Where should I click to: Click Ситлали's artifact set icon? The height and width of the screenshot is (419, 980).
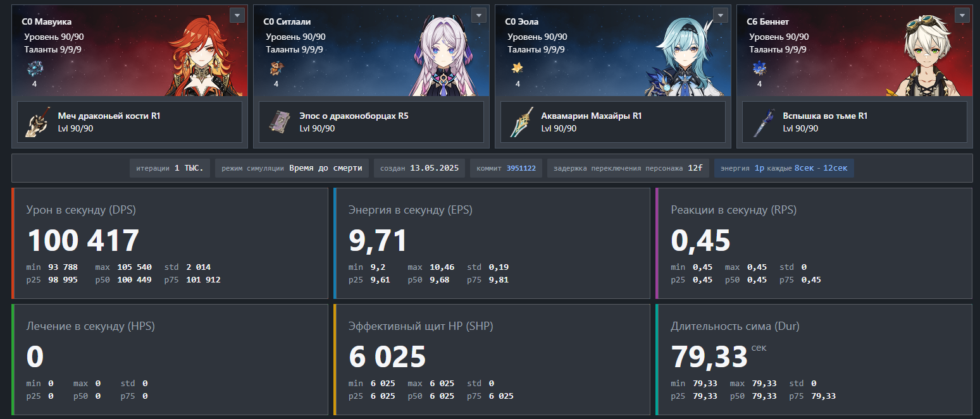click(276, 68)
